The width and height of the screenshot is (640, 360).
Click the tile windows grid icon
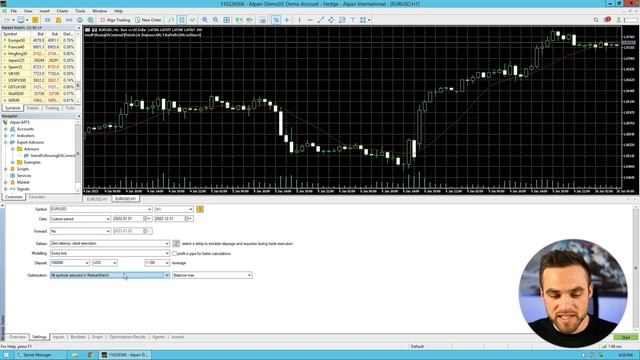[227, 20]
